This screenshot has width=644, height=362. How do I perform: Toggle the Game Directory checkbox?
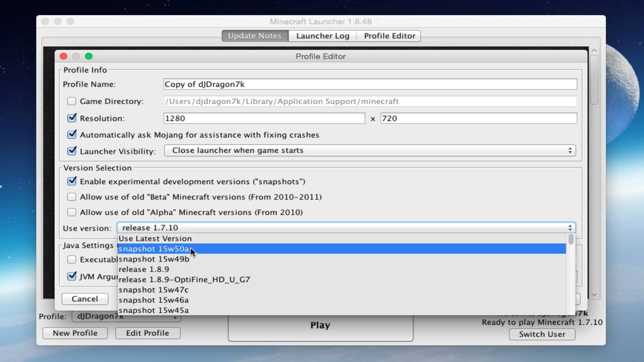coord(71,101)
